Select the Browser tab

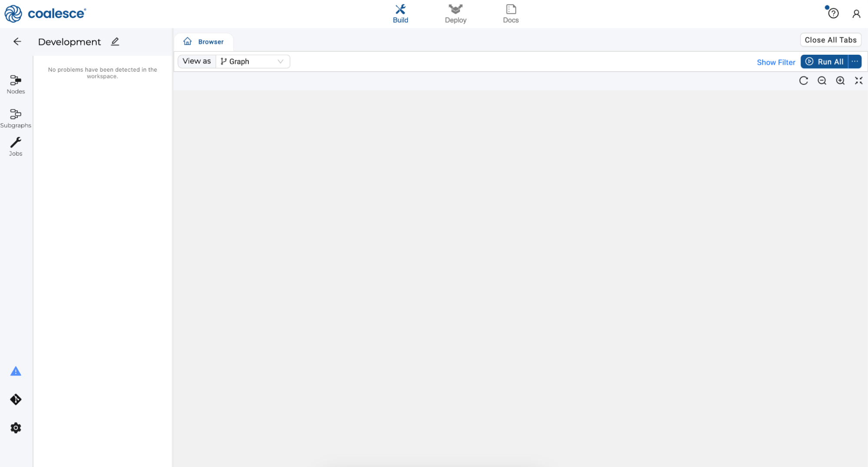[204, 42]
